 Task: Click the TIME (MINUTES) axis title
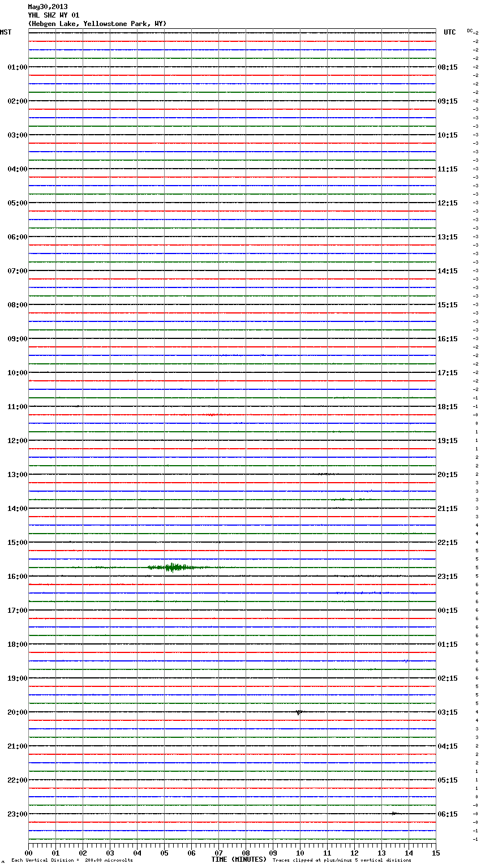[239, 860]
